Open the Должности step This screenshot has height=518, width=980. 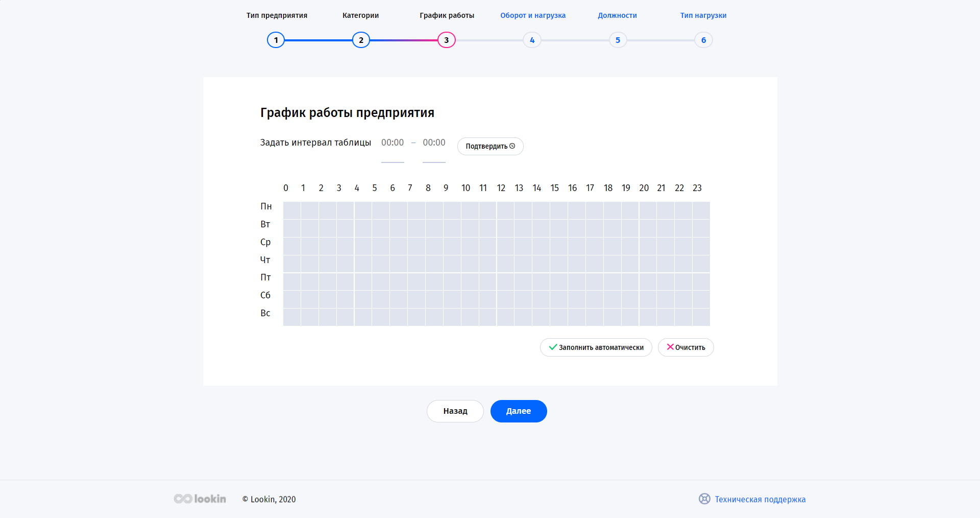point(617,15)
